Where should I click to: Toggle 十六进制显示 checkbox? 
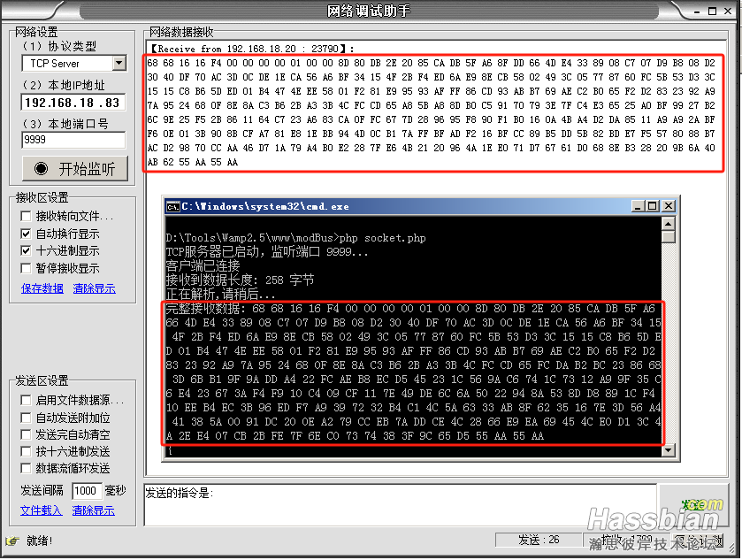pos(27,251)
